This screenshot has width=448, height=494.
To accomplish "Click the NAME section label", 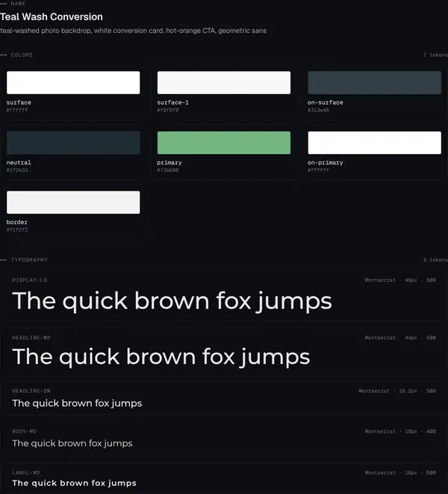I will 18,4.
